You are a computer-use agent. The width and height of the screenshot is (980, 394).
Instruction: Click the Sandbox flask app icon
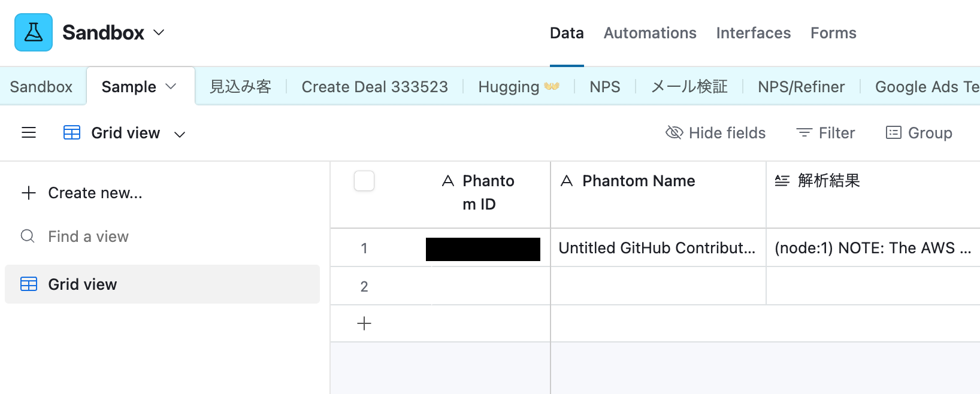pyautogui.click(x=34, y=32)
